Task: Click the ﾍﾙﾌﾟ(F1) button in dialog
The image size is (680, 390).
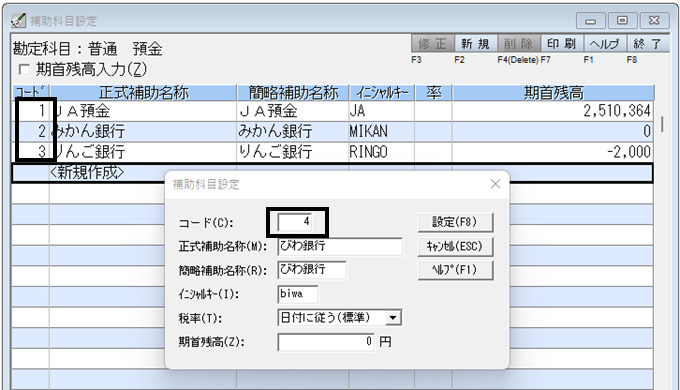Action: point(455,270)
